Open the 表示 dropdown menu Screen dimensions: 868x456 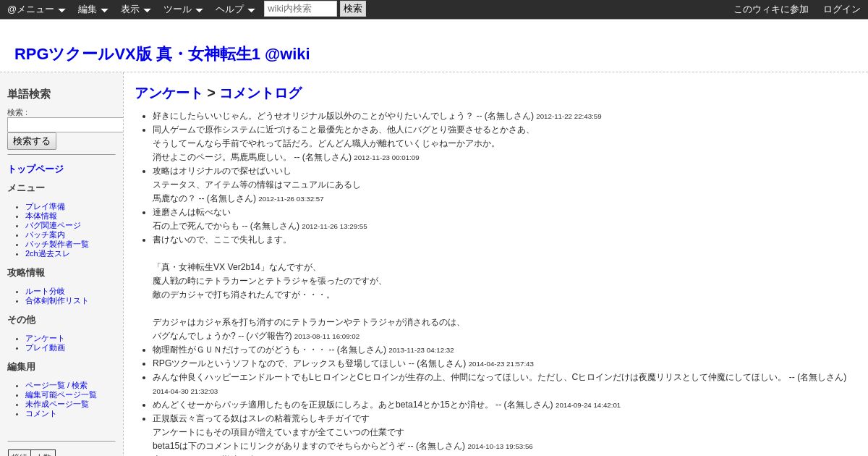click(135, 9)
